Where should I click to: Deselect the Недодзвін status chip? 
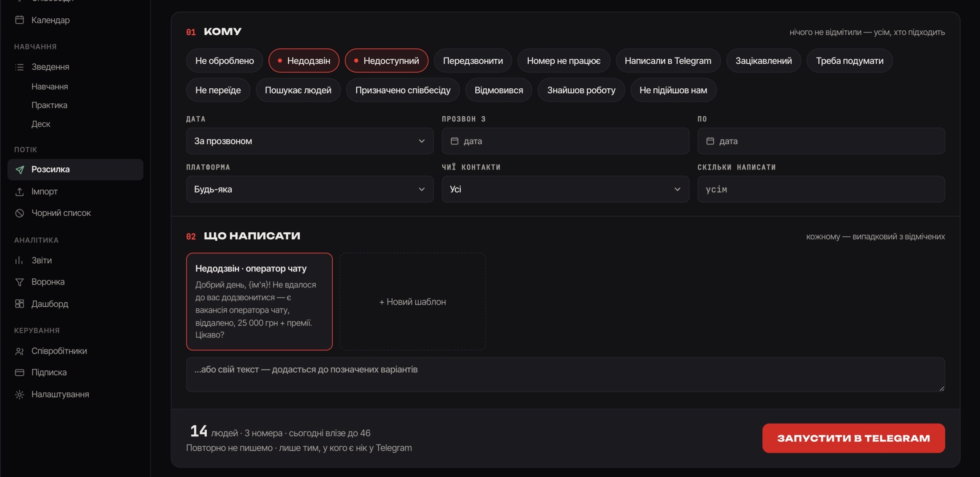click(x=304, y=61)
